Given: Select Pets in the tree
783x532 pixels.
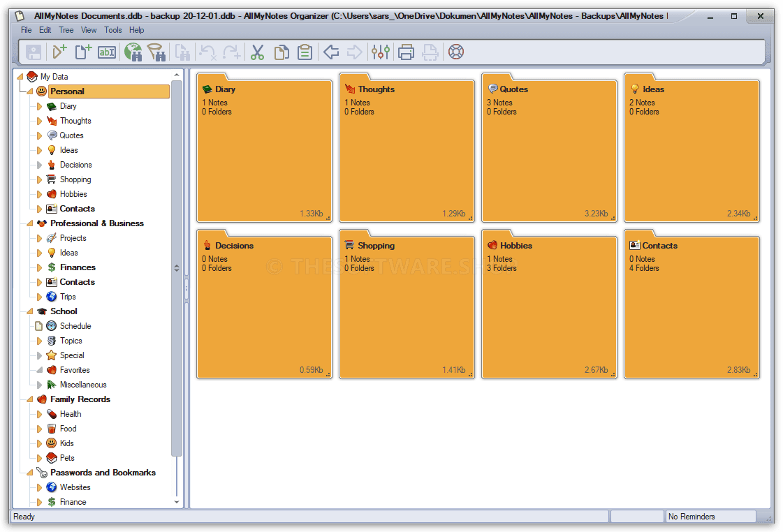Looking at the screenshot, I should [67, 458].
